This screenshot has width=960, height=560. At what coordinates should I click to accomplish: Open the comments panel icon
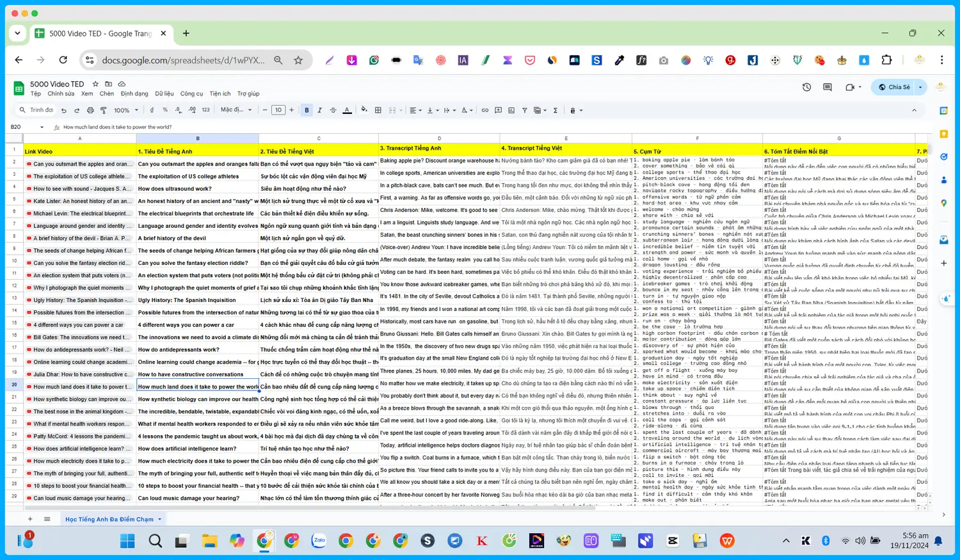point(828,87)
